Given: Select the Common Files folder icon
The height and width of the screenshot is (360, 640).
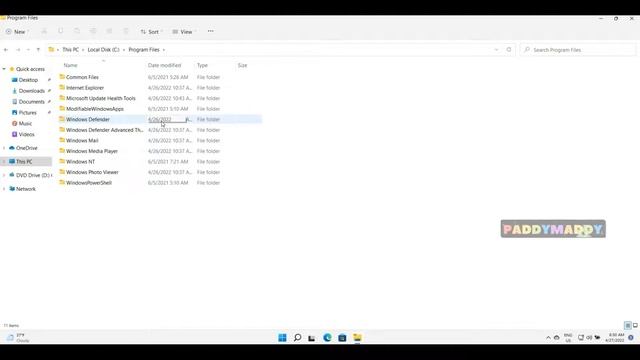Looking at the screenshot, I should [62, 77].
